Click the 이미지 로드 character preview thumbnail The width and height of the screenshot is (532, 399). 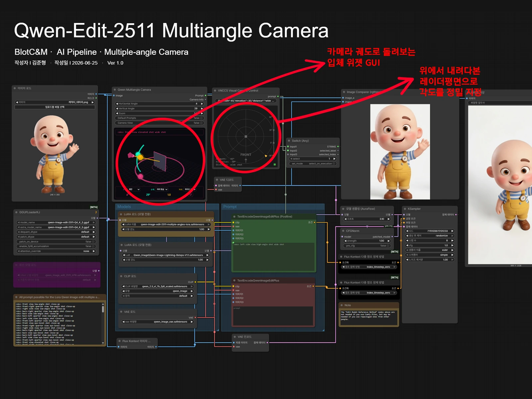point(55,154)
